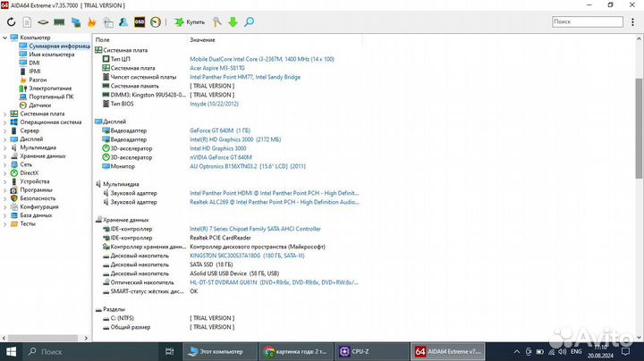This screenshot has width=644, height=361.
Task: Click the Купить buy button
Action: [x=190, y=22]
